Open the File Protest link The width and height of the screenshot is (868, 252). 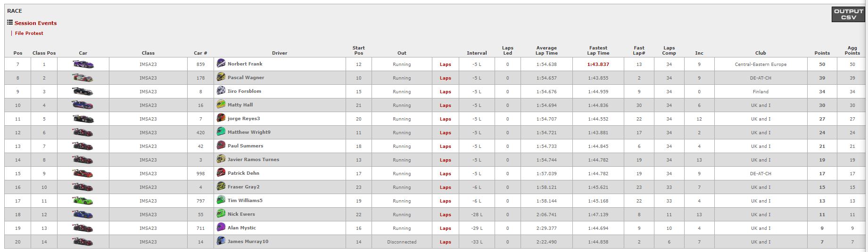(29, 33)
